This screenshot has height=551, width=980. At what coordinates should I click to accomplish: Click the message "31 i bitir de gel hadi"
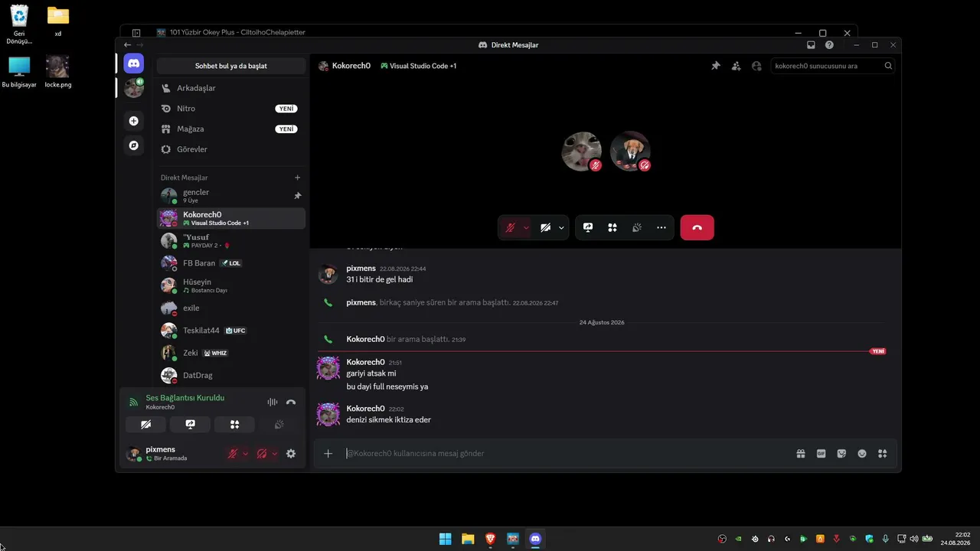click(x=380, y=279)
